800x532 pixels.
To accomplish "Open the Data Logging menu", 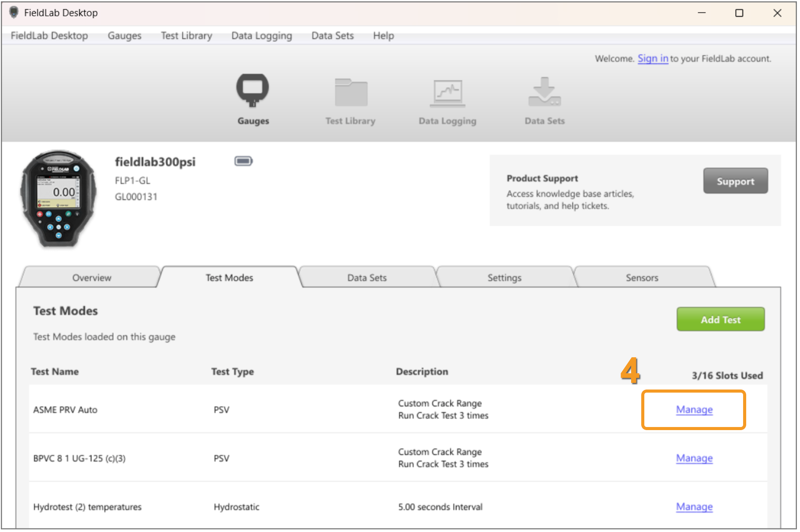I will [x=262, y=36].
